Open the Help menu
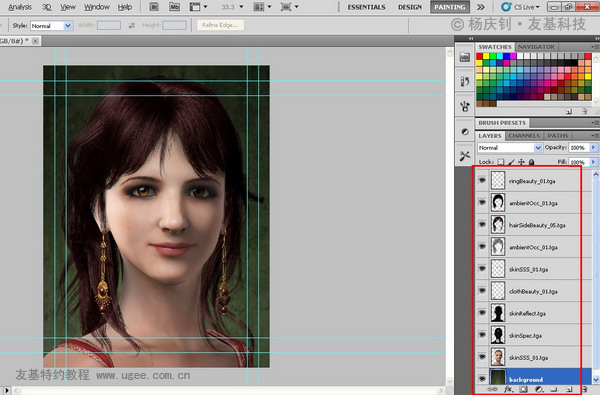 point(125,7)
